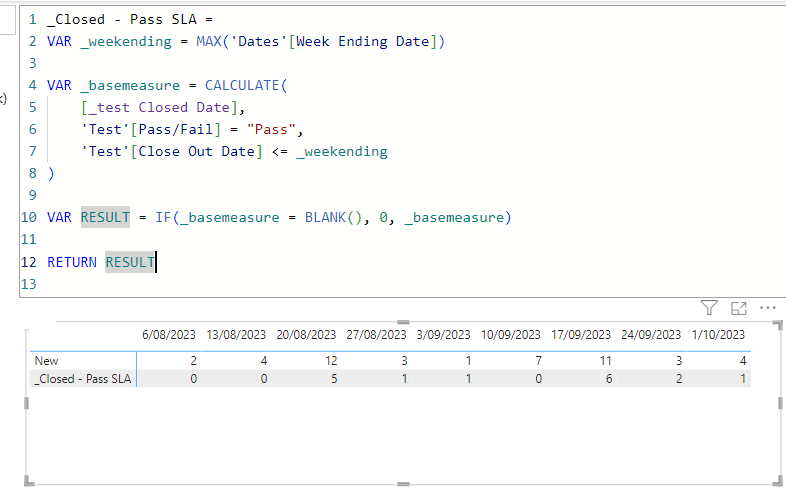The height and width of the screenshot is (492, 786).
Task: Click 'Test'[Close Out Date] column reference
Action: click(x=171, y=152)
